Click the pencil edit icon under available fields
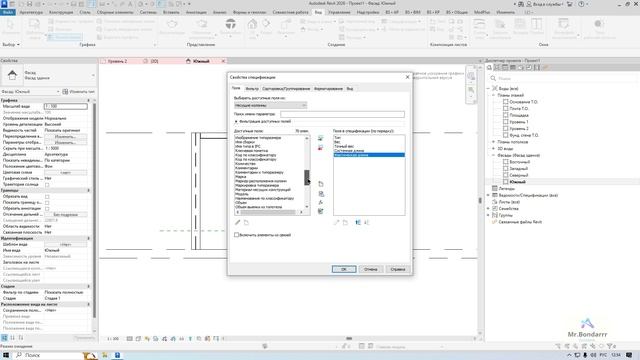This screenshot has height=360, width=640. click(x=238, y=222)
